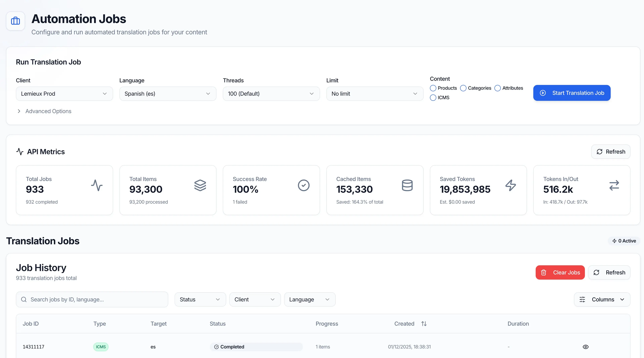
Task: Click the activity pulse icon beside API Metrics
Action: (20, 151)
